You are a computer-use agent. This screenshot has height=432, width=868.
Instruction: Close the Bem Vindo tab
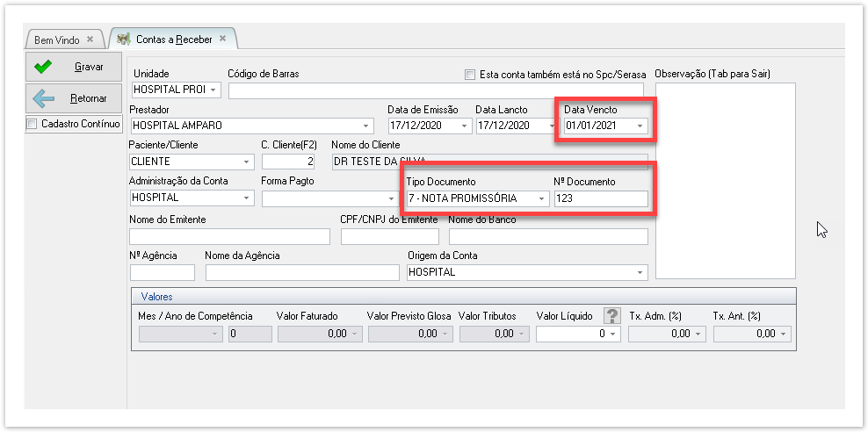90,40
